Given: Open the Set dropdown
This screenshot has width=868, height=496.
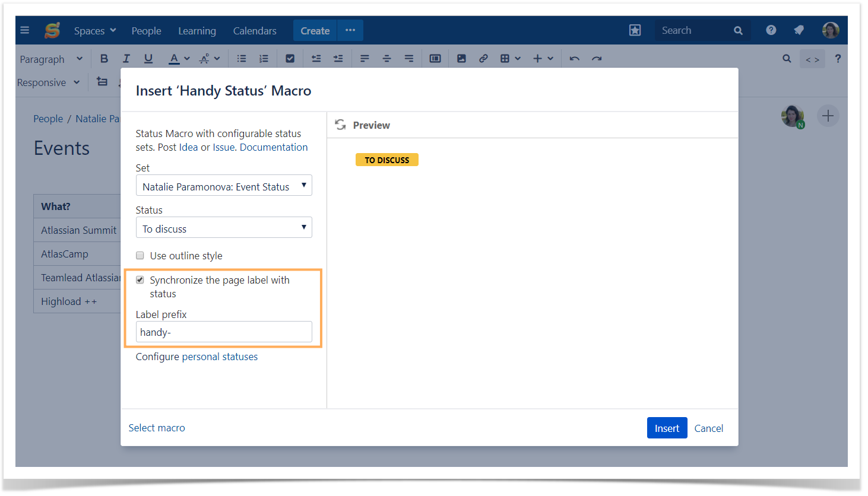Looking at the screenshot, I should click(x=224, y=186).
